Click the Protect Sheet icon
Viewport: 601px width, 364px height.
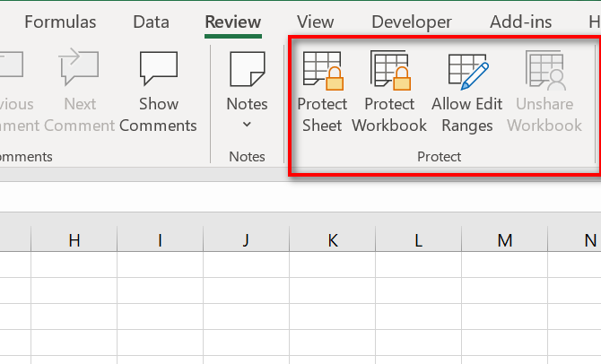(323, 71)
